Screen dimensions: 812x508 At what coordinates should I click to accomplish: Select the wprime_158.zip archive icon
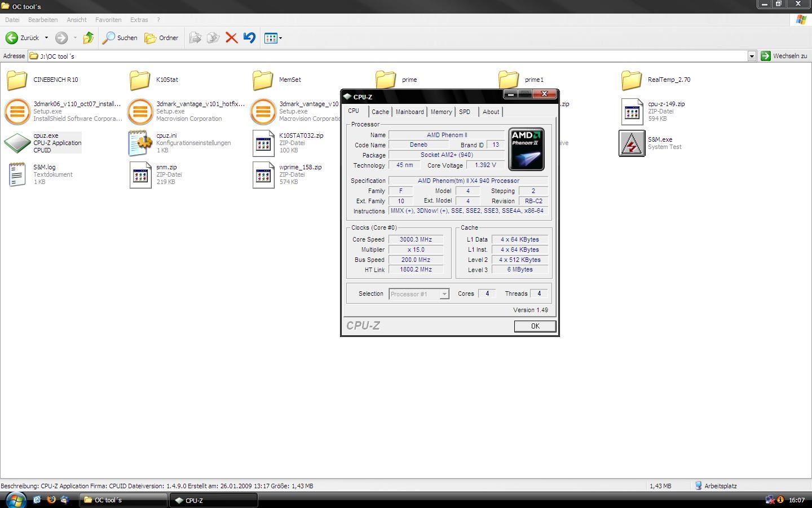(x=263, y=174)
